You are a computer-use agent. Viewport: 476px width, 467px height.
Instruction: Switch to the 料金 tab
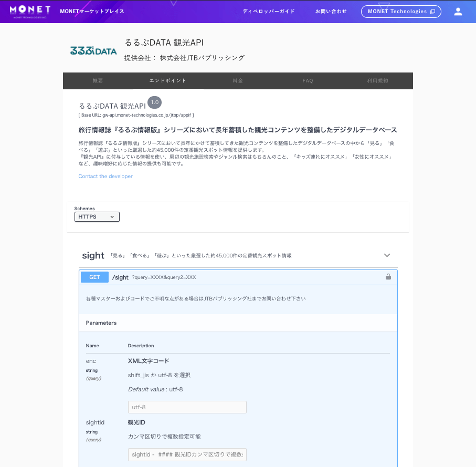[x=238, y=81]
